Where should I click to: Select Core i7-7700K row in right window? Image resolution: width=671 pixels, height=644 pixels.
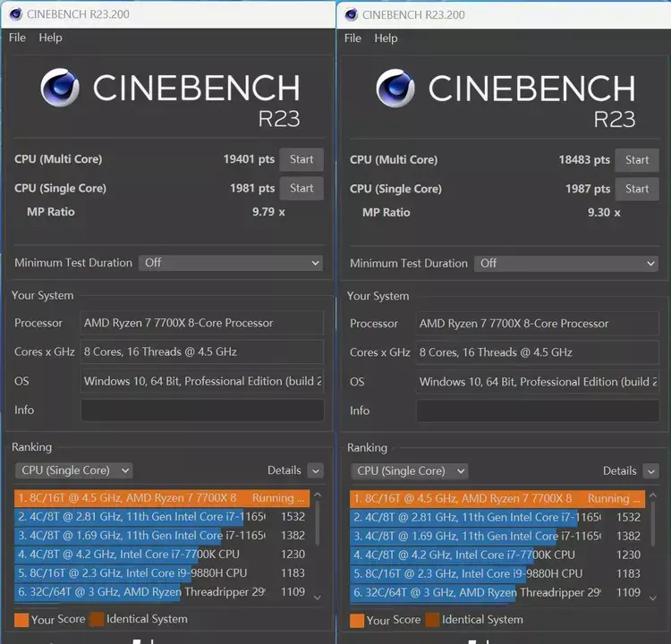coord(497,555)
